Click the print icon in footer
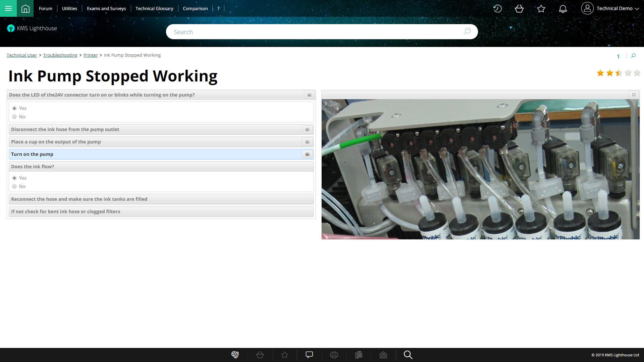Viewport: 644px width, 362px height. (x=334, y=355)
